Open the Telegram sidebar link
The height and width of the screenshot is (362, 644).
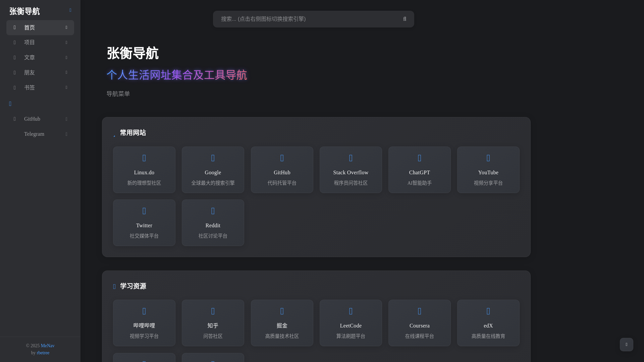click(x=40, y=134)
